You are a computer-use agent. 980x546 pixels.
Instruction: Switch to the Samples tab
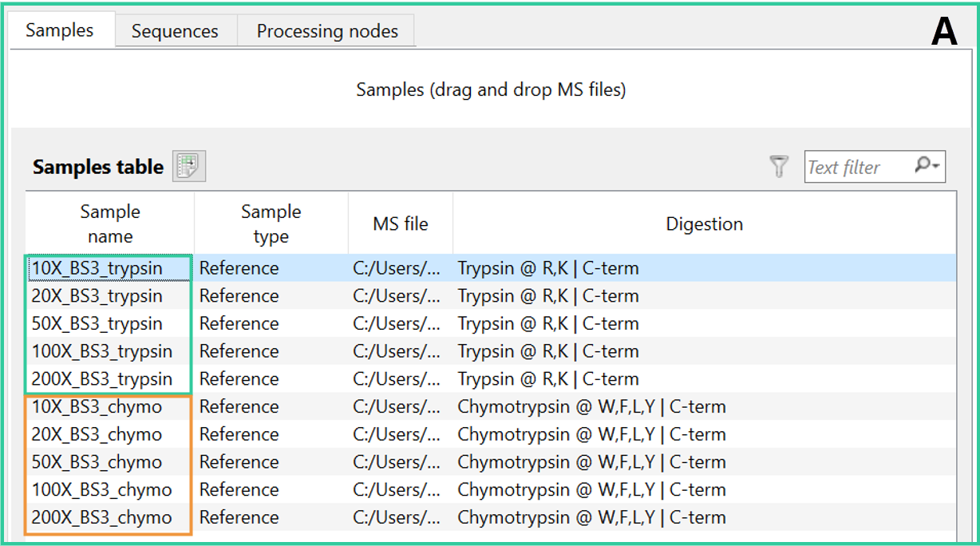point(60,30)
